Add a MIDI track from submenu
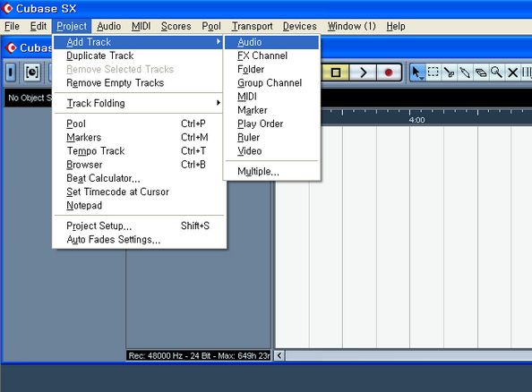Image resolution: width=532 pixels, height=392 pixels. click(x=271, y=97)
